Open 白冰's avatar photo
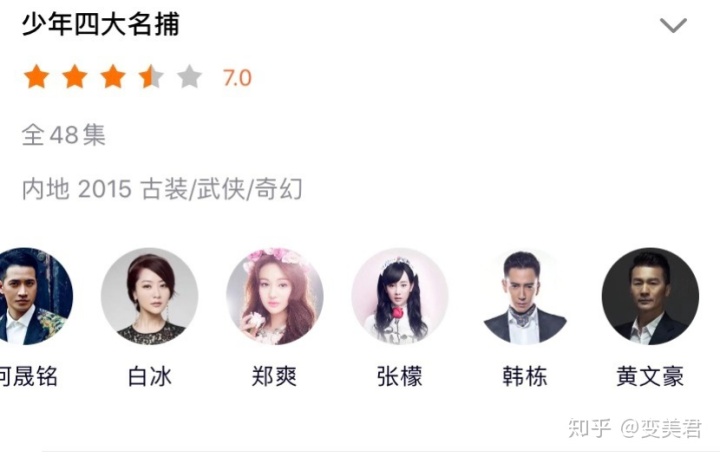Screen dimensions: 720x457 tap(149, 296)
